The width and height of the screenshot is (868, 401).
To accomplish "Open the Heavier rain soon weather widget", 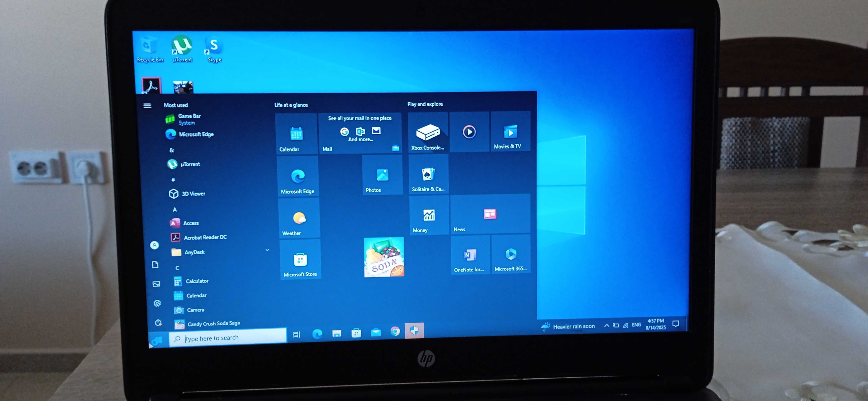I will tap(568, 326).
